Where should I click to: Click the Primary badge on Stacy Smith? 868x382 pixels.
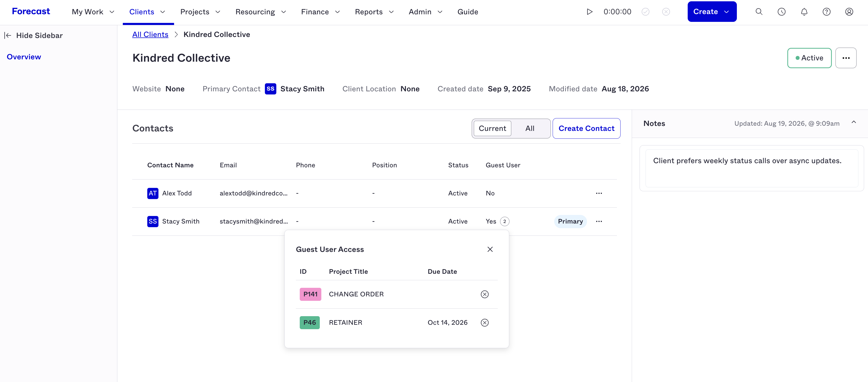pos(570,221)
